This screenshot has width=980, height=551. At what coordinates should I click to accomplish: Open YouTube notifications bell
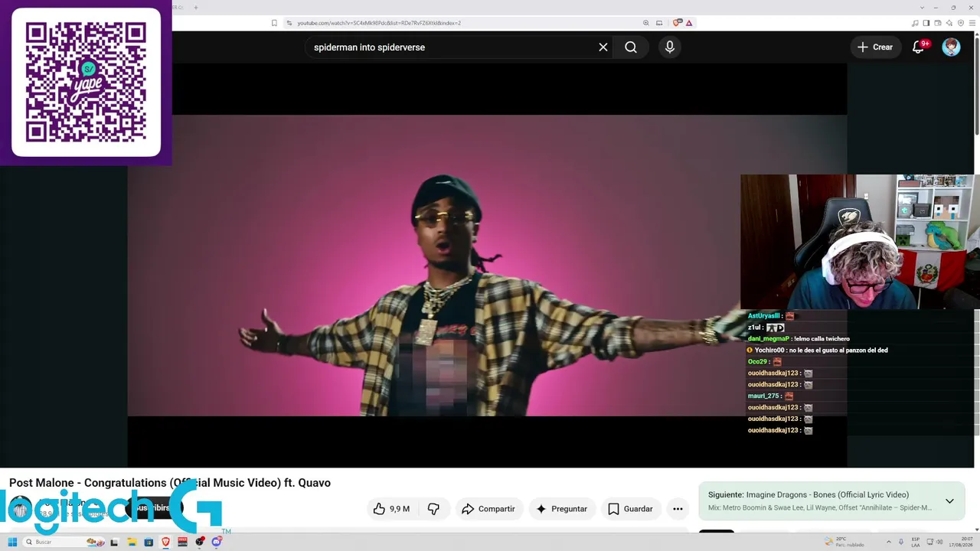(919, 47)
